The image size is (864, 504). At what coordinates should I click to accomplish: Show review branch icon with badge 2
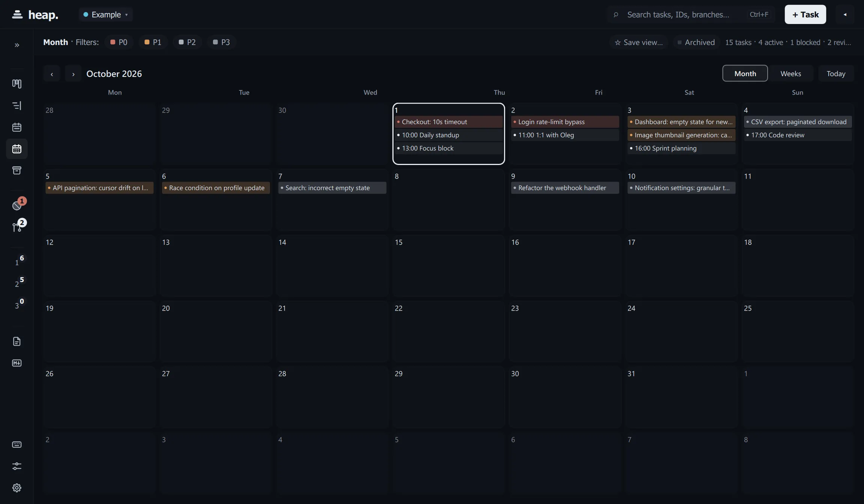17,226
